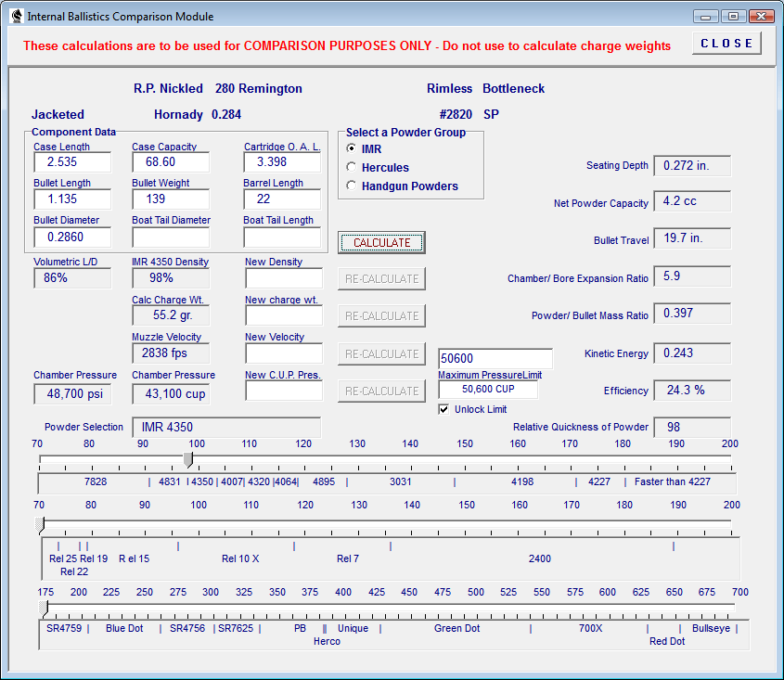This screenshot has width=784, height=680.
Task: Toggle the Unlock Limit checkbox
Action: pos(443,409)
